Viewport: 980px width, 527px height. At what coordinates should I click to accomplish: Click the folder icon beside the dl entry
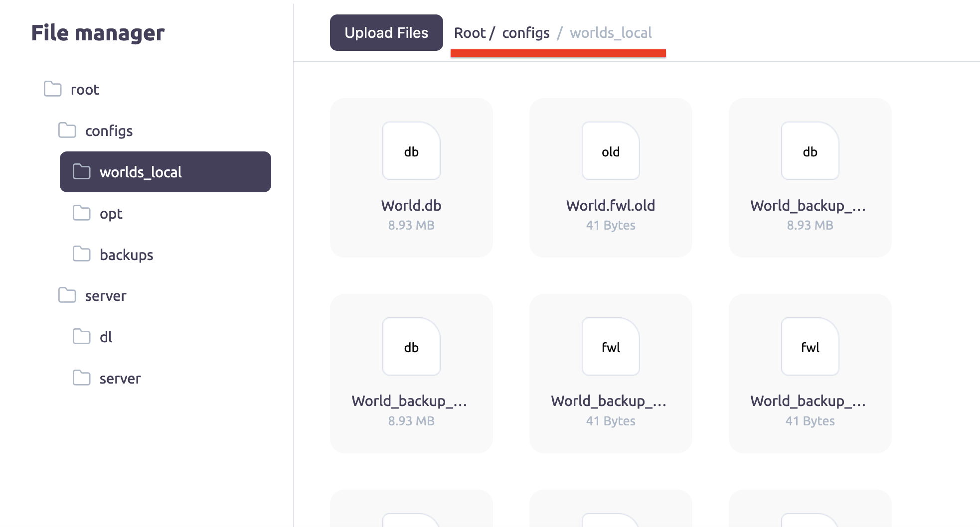(81, 337)
